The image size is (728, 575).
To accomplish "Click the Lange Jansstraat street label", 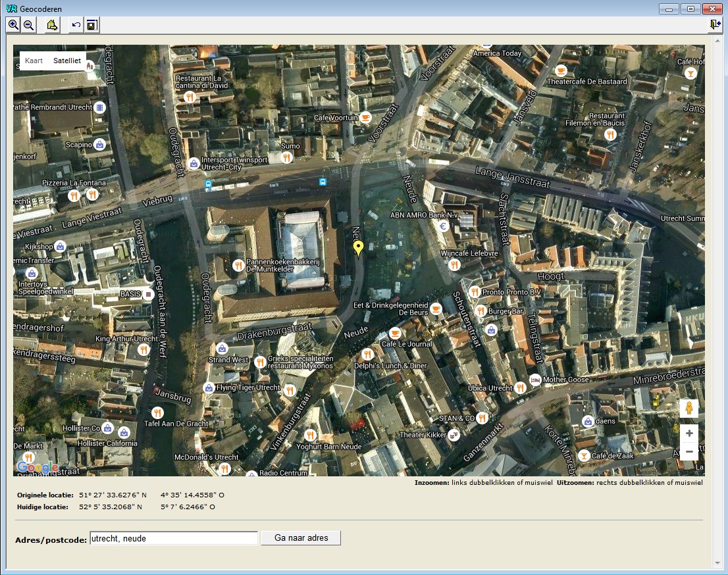I will pyautogui.click(x=513, y=177).
